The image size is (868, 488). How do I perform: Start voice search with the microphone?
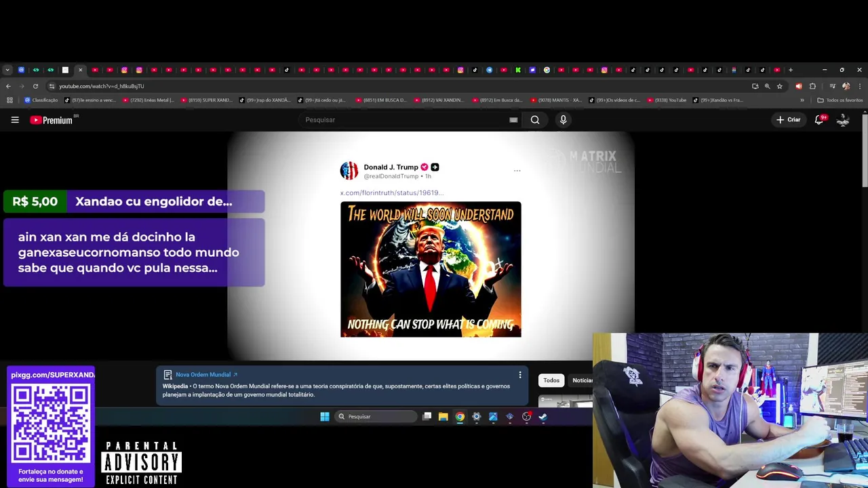point(563,120)
